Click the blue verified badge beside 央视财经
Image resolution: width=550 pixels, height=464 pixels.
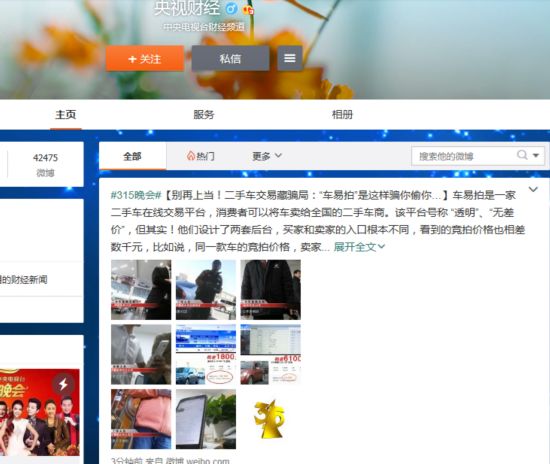click(x=231, y=8)
